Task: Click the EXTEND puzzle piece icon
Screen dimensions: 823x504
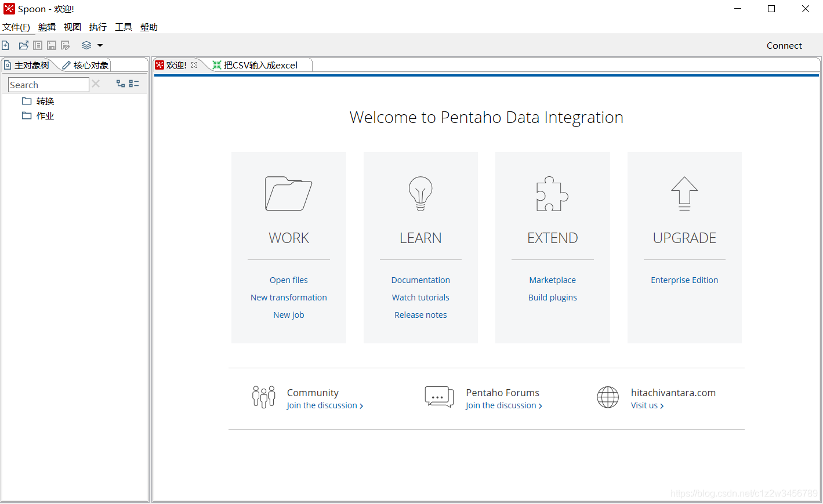Action: [552, 193]
